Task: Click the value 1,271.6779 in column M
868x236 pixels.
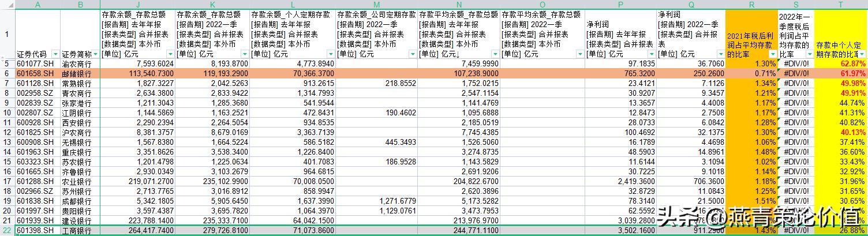Action: (x=376, y=201)
